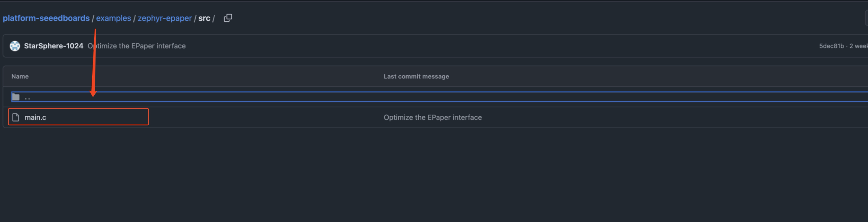Select the cut-off button at top-right edge
This screenshot has width=868, height=222.
(866, 18)
